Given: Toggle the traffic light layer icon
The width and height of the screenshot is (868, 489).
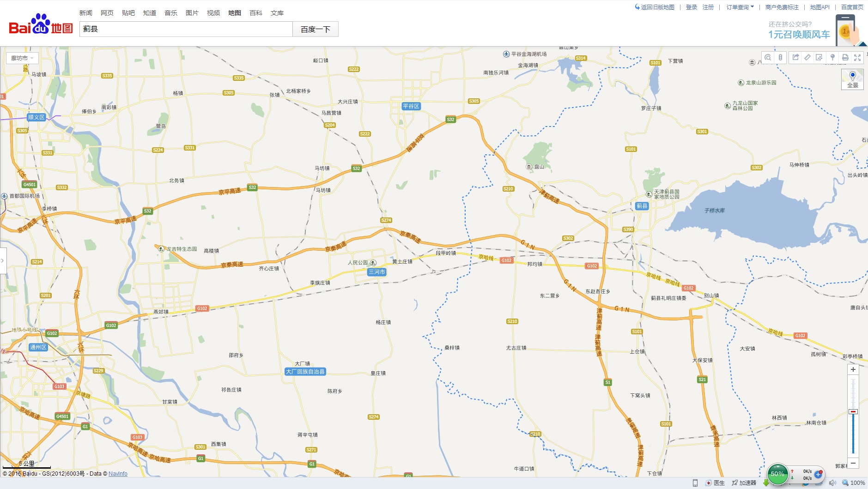Looking at the screenshot, I should (x=780, y=57).
